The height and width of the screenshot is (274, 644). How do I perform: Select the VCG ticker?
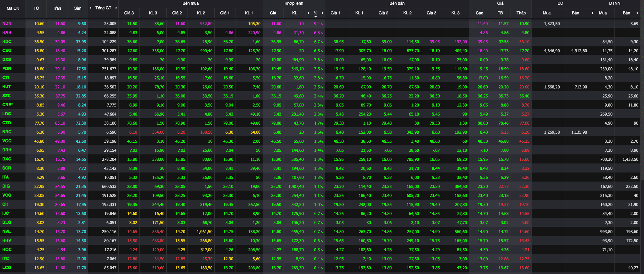(x=7, y=195)
